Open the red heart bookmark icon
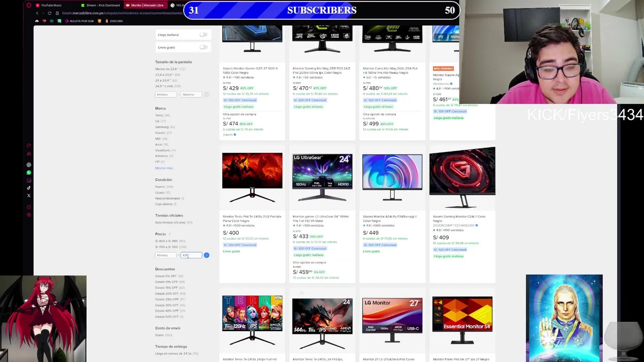This screenshot has height=362, width=644. click(x=44, y=21)
